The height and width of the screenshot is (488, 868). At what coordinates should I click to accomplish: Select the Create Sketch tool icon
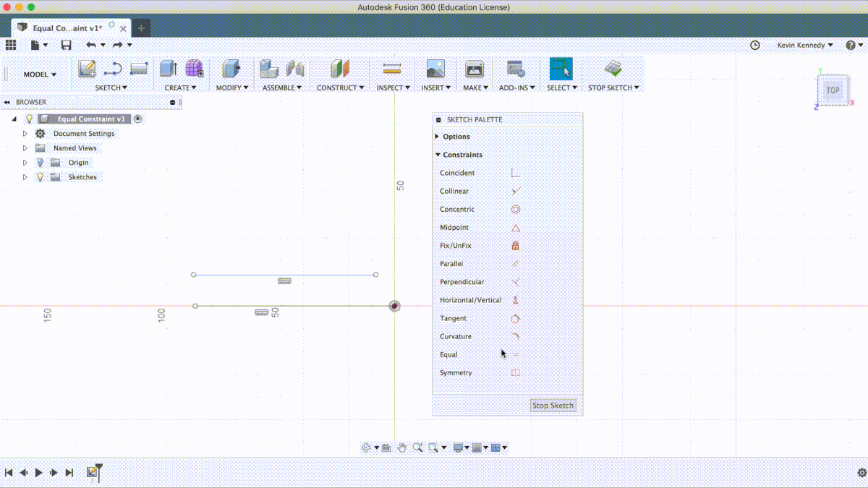coord(87,69)
